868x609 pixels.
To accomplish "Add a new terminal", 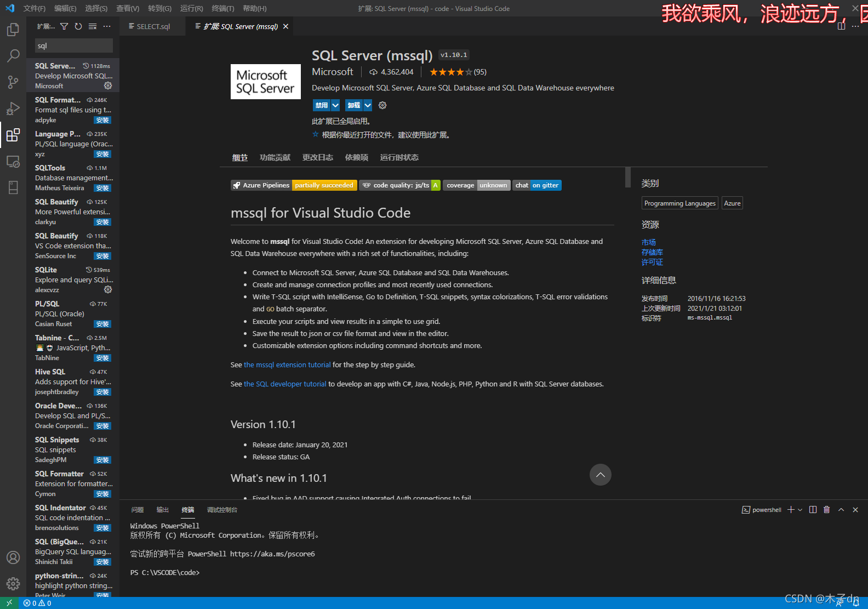I will pos(791,510).
